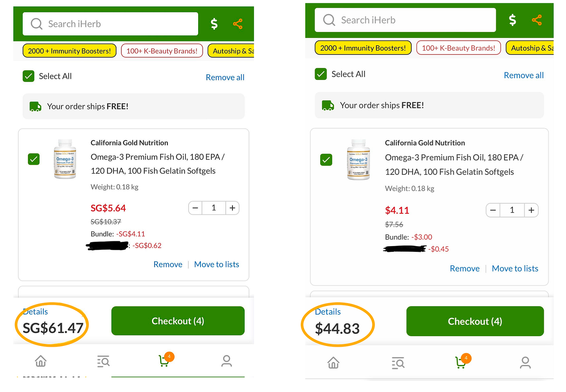Check the second cart screen's Select All box
The width and height of the screenshot is (566, 392).
coord(321,74)
